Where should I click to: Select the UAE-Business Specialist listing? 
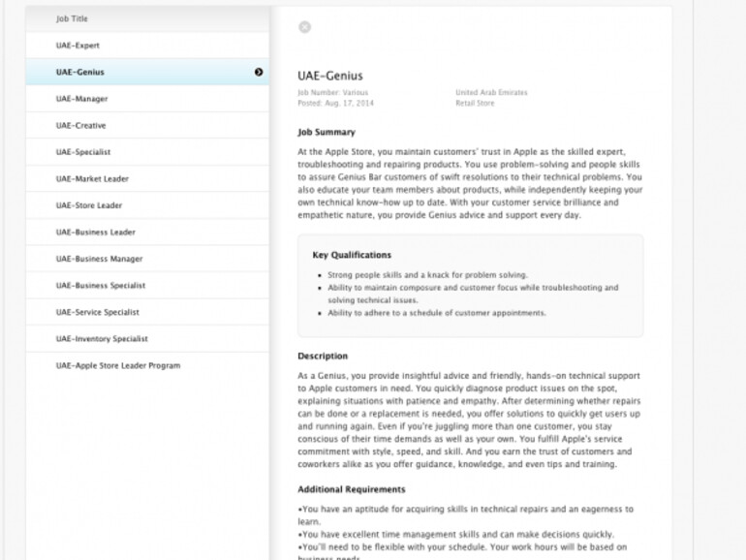point(101,286)
